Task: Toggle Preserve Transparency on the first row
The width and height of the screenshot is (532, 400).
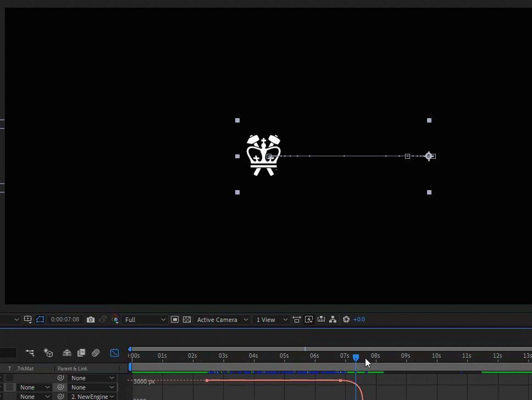Action: point(9,378)
